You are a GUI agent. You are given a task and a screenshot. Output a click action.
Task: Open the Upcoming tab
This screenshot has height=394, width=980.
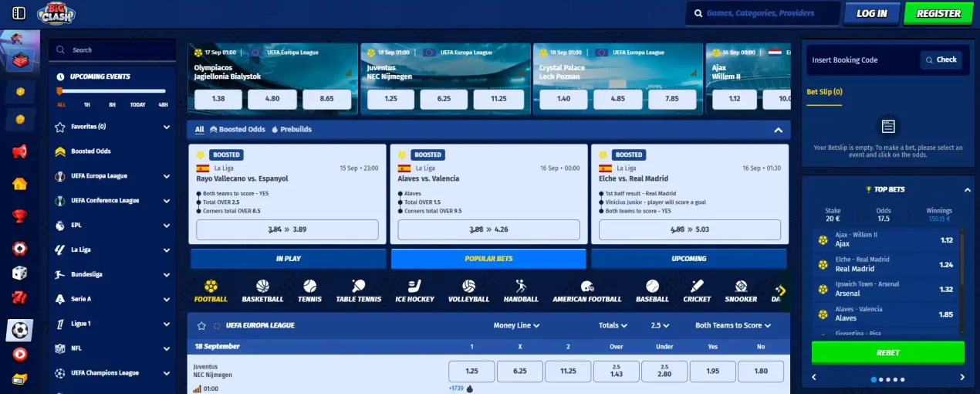(689, 259)
